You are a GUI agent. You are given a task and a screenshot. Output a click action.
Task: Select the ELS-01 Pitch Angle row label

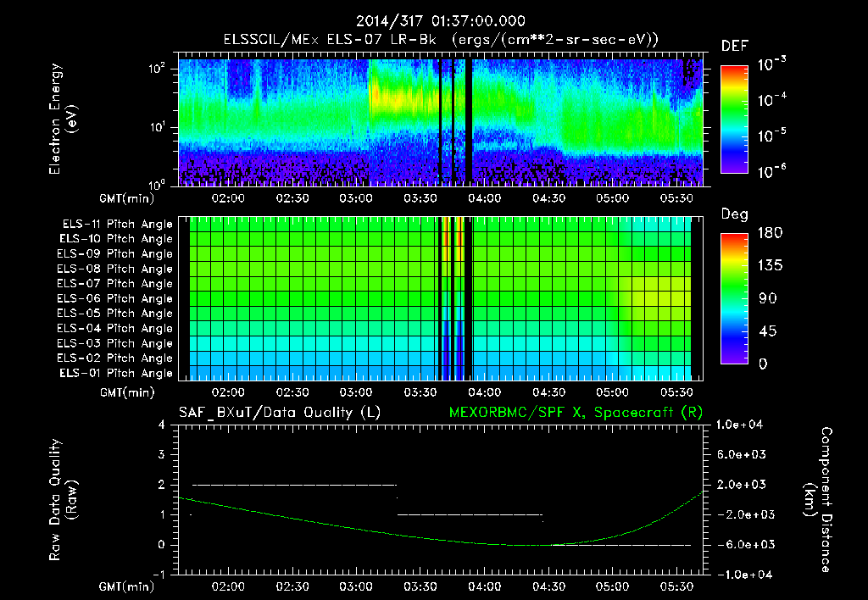[115, 373]
